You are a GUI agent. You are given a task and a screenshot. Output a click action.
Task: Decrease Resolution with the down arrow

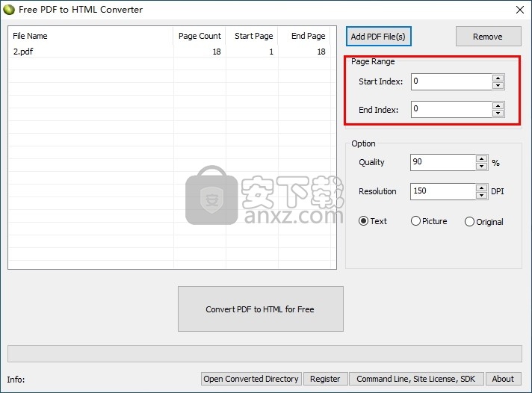(x=482, y=195)
